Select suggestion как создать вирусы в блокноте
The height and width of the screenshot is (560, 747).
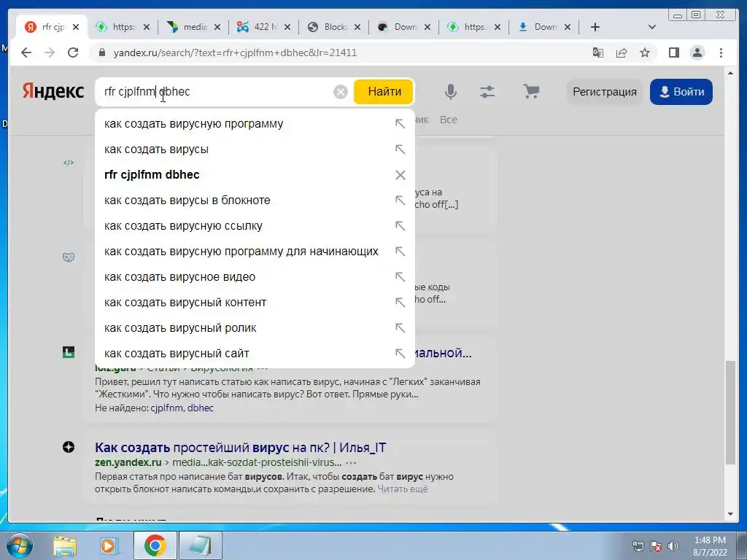pyautogui.click(x=255, y=200)
